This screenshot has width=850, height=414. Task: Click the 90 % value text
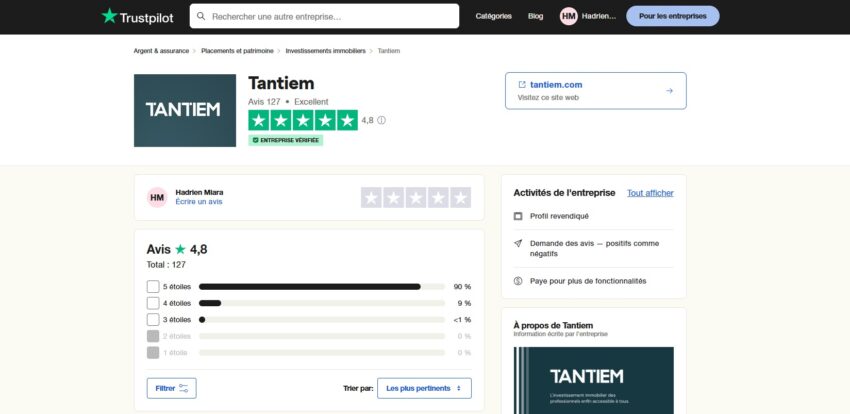pos(462,287)
